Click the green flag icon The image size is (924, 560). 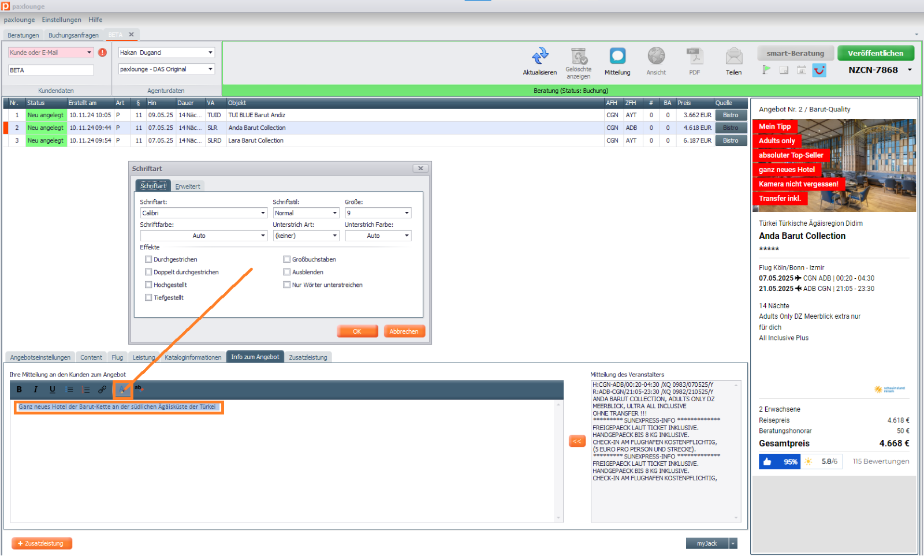coord(767,70)
